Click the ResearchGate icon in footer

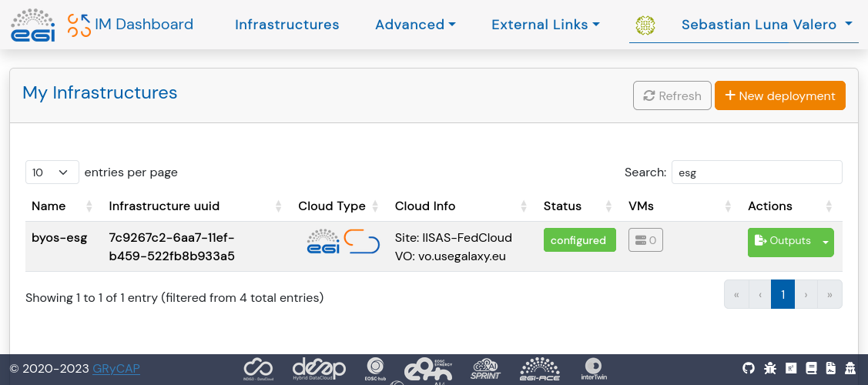[790, 369]
